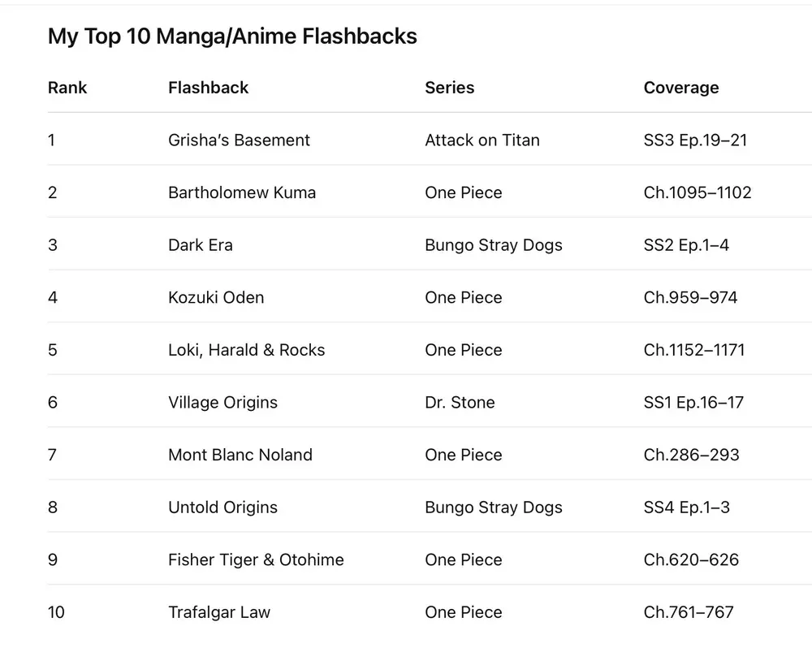Click the 'My Top 10 Manga/Anime Flashbacks' title

tap(232, 37)
